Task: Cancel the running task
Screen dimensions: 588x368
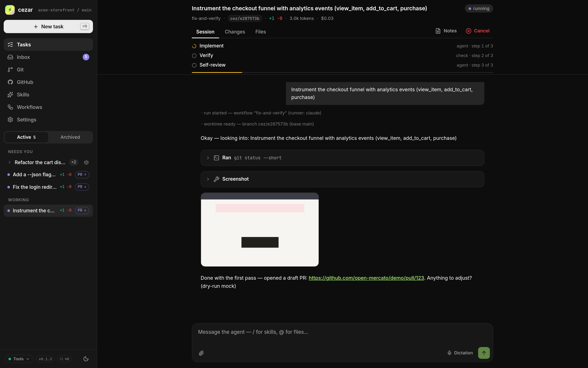Action: click(x=477, y=31)
